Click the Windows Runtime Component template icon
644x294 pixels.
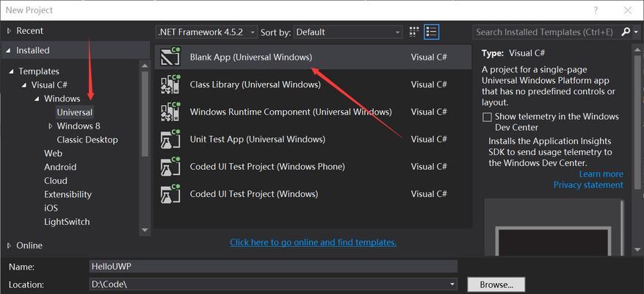pyautogui.click(x=170, y=112)
